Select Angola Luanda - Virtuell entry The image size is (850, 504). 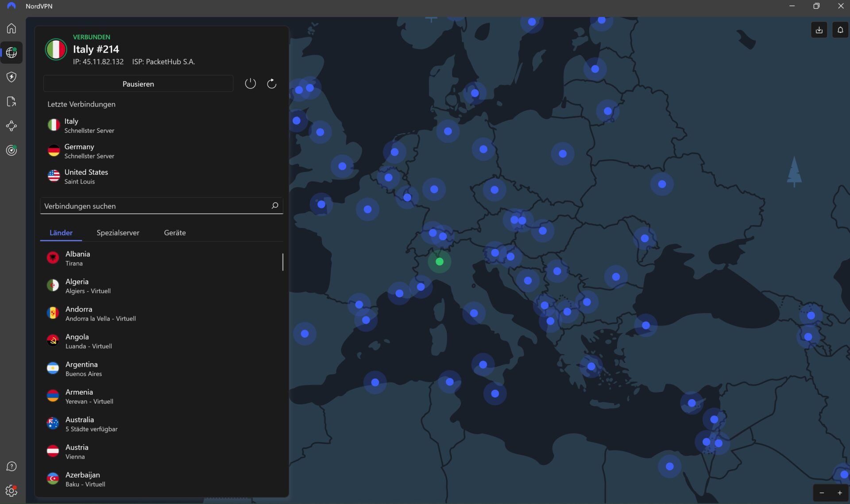click(x=162, y=341)
